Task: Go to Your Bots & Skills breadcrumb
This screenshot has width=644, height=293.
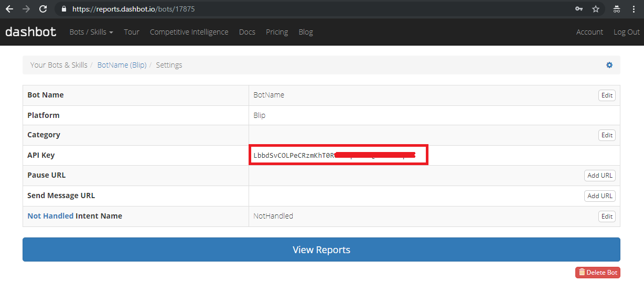Action: pos(59,65)
